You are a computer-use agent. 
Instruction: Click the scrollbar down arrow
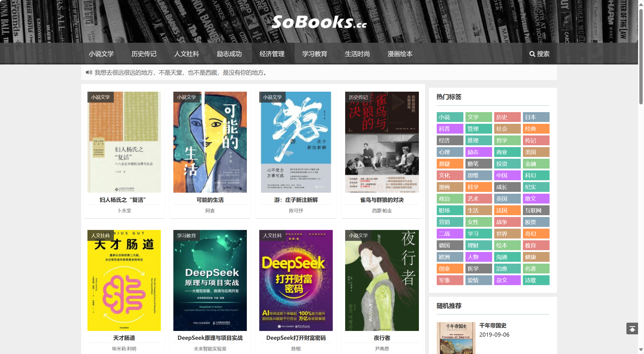point(641,350)
